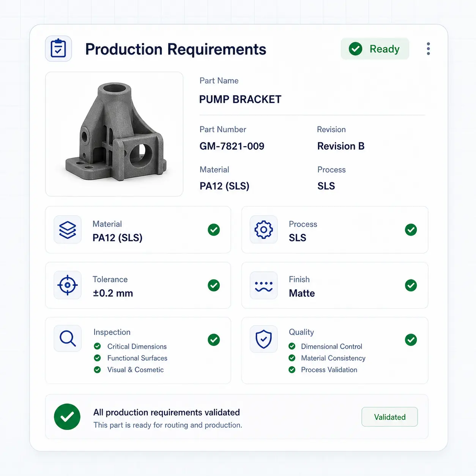The height and width of the screenshot is (476, 476).
Task: Click the Tolerance card's green check mark
Action: click(214, 285)
